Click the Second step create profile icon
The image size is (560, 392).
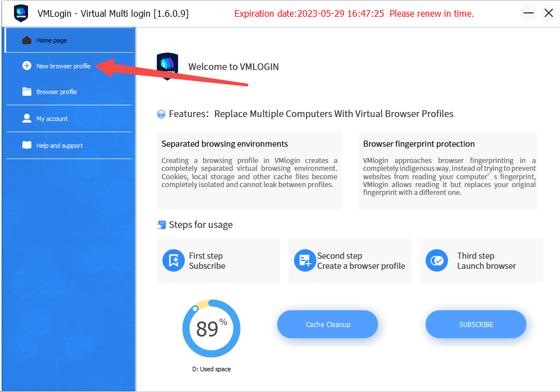pyautogui.click(x=305, y=260)
